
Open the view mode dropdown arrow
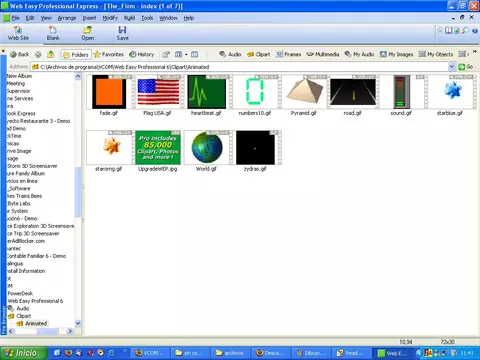(x=186, y=54)
